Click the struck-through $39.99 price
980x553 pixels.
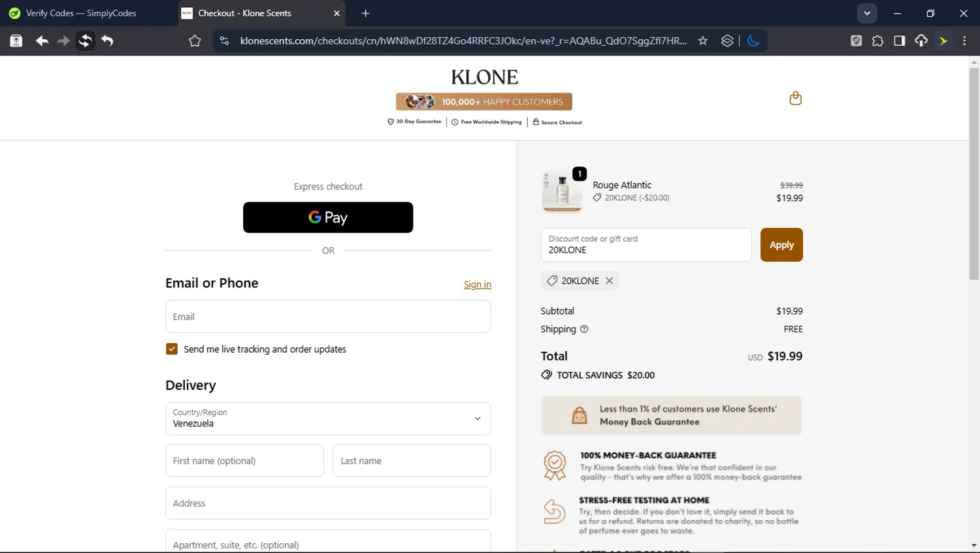tap(791, 185)
